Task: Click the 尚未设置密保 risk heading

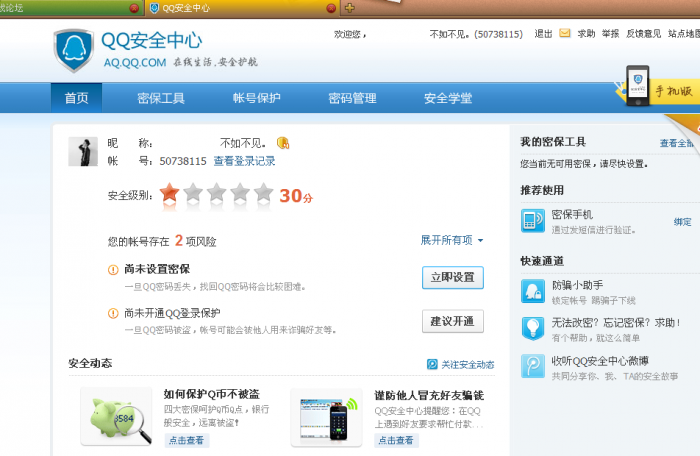Action: click(x=157, y=269)
